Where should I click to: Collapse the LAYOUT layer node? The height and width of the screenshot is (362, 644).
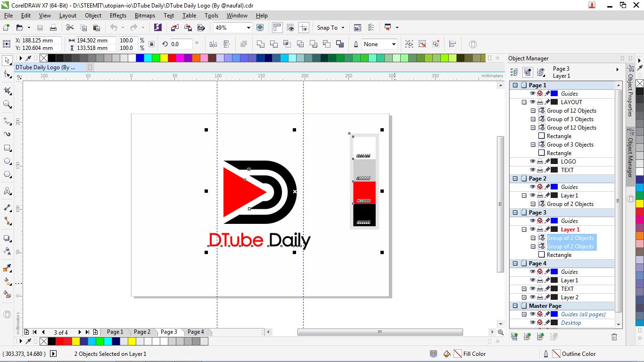(524, 102)
